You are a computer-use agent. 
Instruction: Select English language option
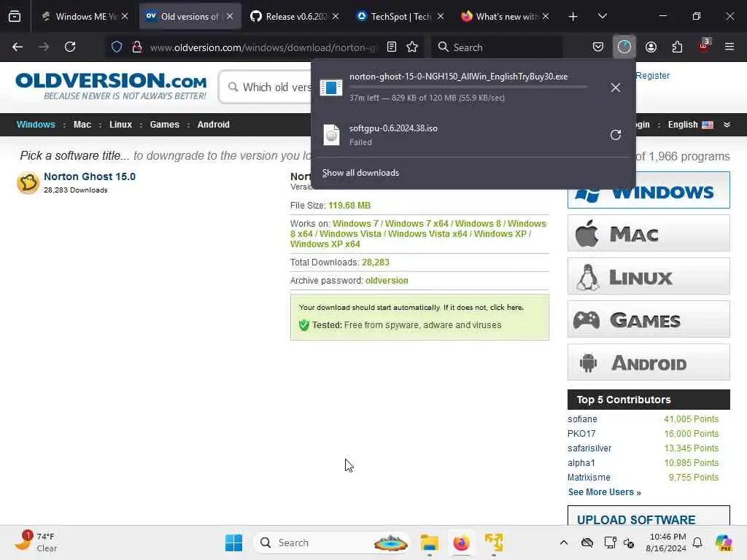click(690, 125)
